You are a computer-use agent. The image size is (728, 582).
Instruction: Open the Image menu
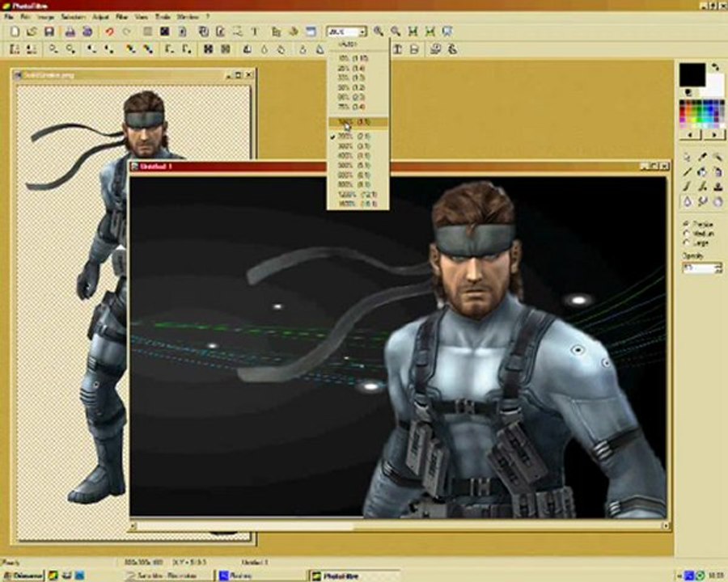45,17
